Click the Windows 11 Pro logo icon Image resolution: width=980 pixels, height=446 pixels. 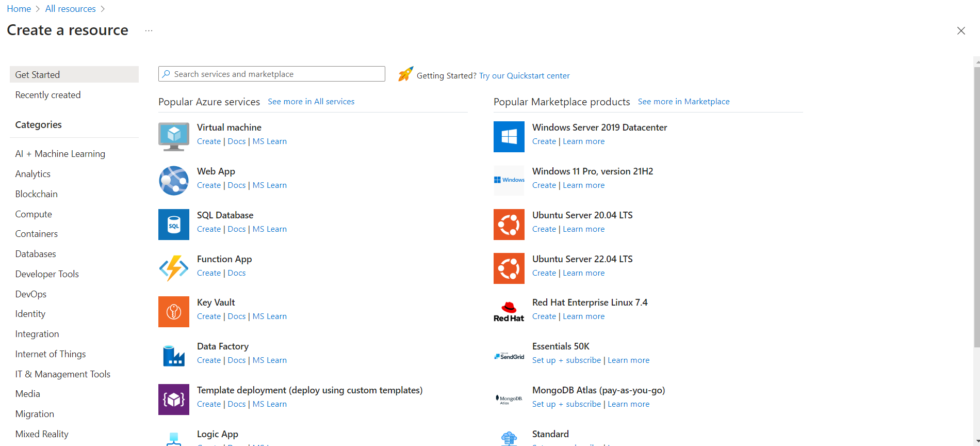coord(509,180)
